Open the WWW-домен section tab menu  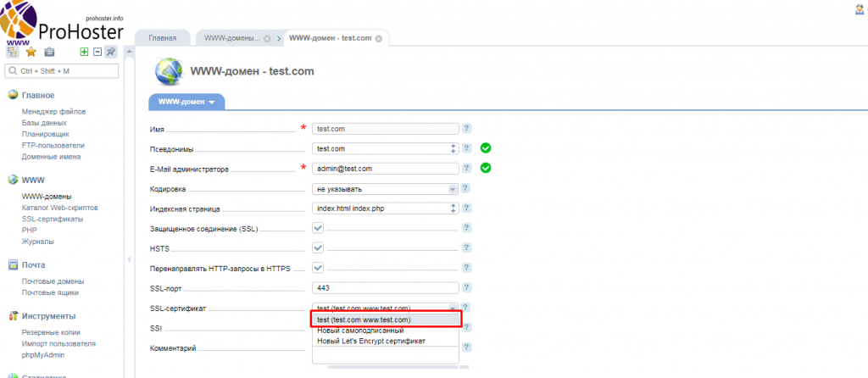click(x=186, y=102)
